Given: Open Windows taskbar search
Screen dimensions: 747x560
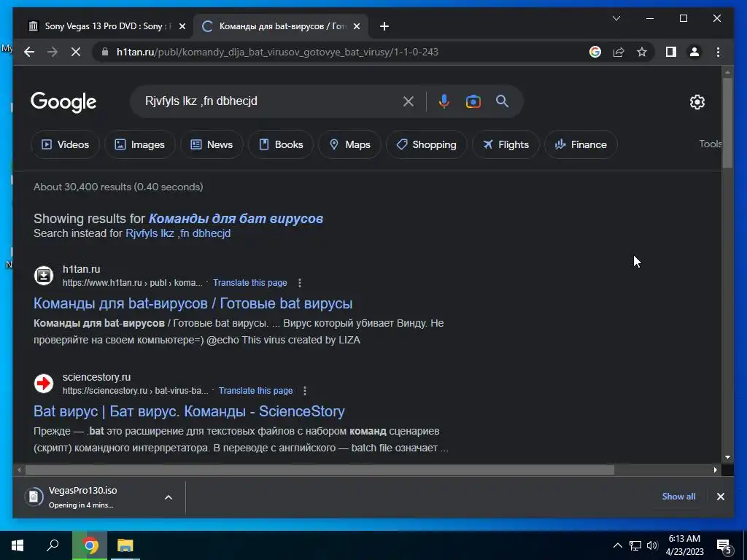Looking at the screenshot, I should [x=53, y=545].
